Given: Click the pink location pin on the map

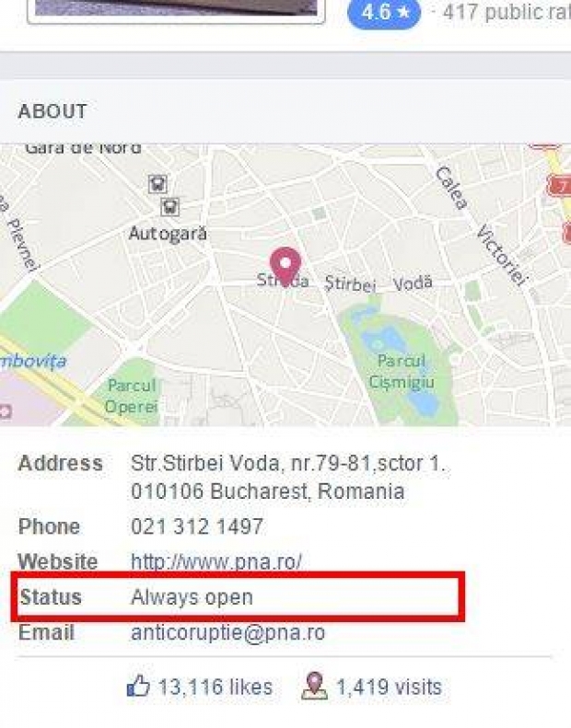Looking at the screenshot, I should tap(286, 264).
